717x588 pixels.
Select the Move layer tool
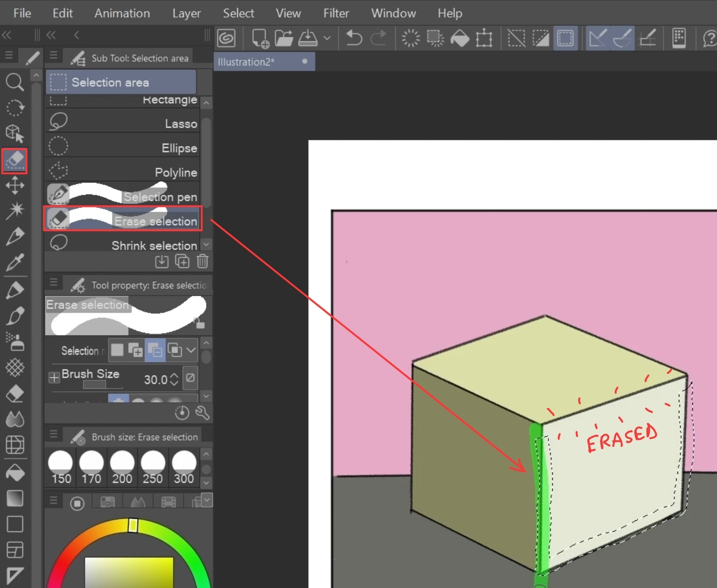14,185
